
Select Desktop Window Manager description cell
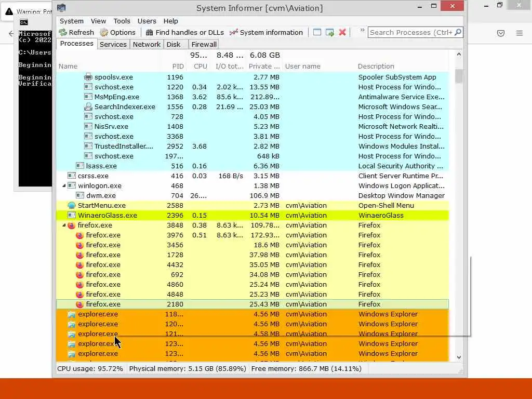click(x=402, y=195)
